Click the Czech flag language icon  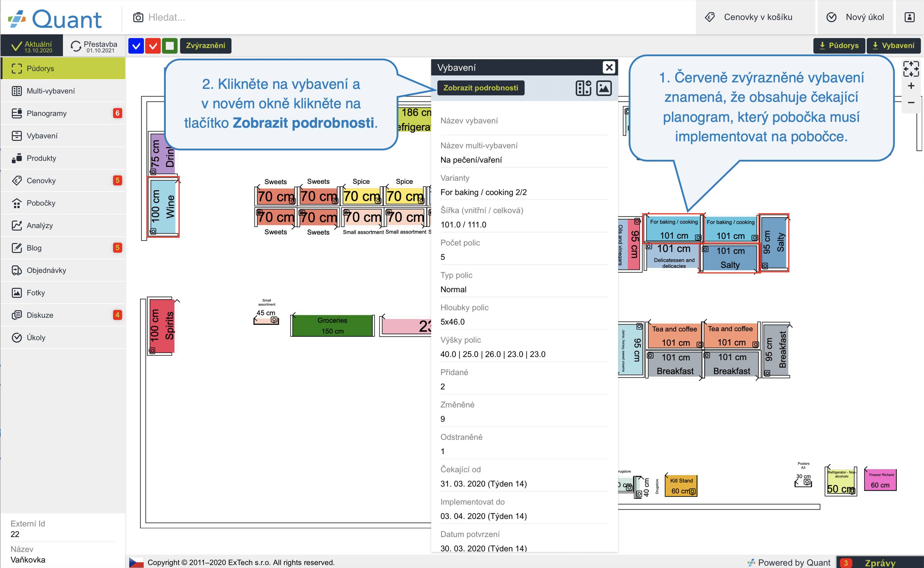(136, 562)
